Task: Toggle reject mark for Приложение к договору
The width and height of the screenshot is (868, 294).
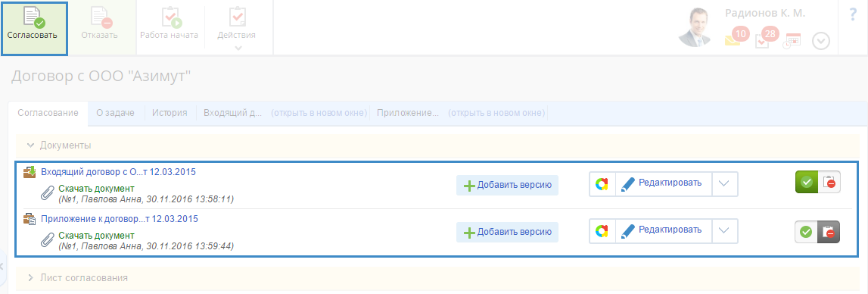Action: pyautogui.click(x=829, y=232)
